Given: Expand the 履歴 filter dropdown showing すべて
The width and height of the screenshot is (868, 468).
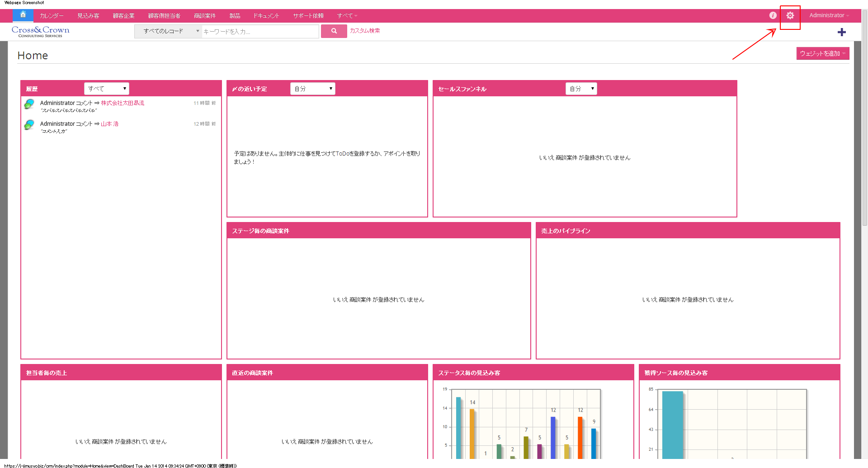Looking at the screenshot, I should coord(107,89).
